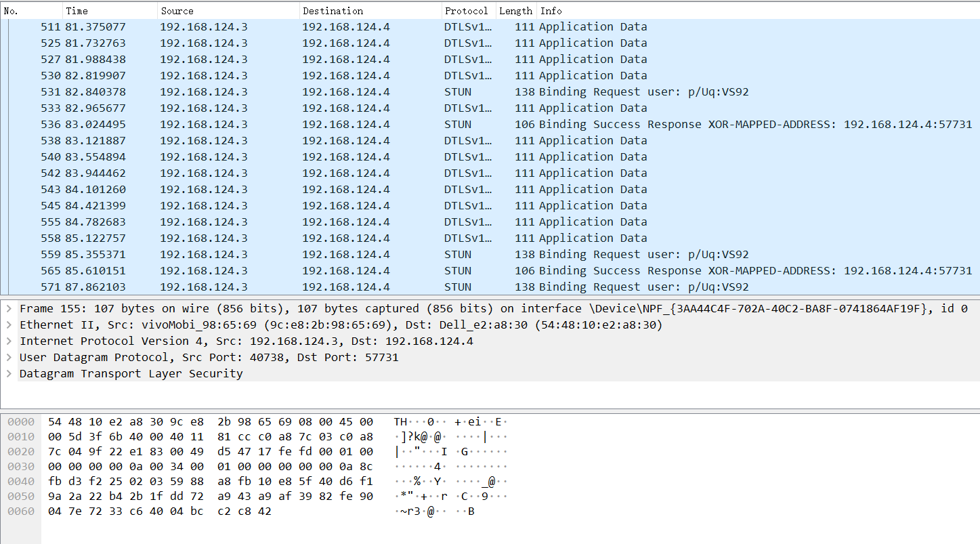
Task: Select packet number 511 row
Action: pos(339,27)
